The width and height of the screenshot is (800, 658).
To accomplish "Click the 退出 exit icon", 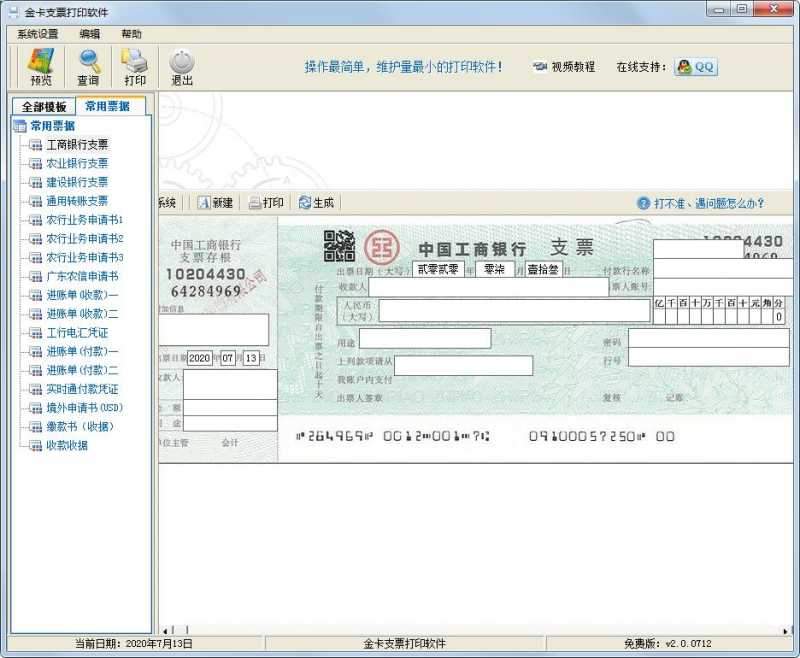I will (182, 66).
